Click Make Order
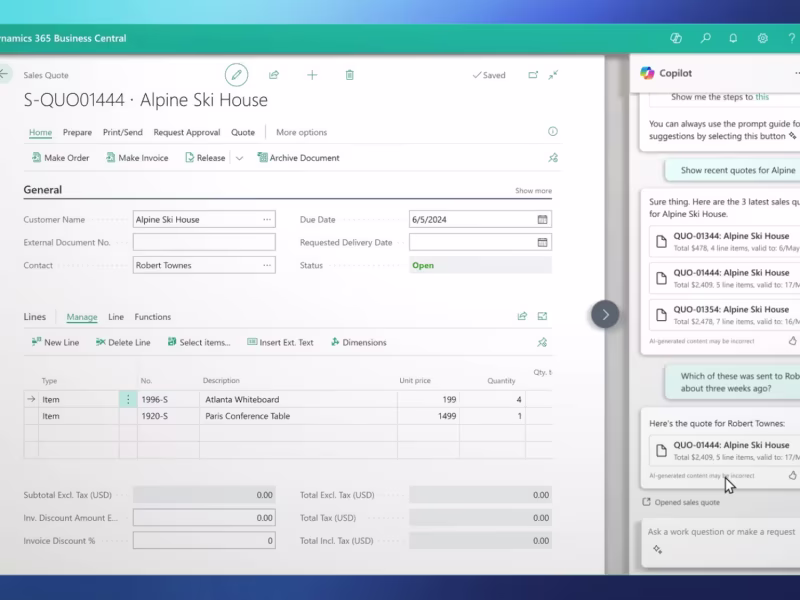The width and height of the screenshot is (800, 600). pyautogui.click(x=61, y=158)
